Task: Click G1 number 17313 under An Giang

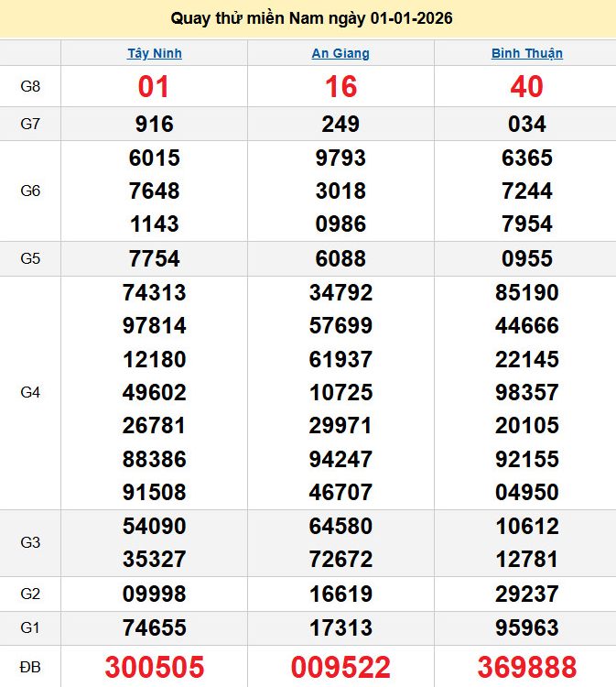Action: click(x=340, y=627)
